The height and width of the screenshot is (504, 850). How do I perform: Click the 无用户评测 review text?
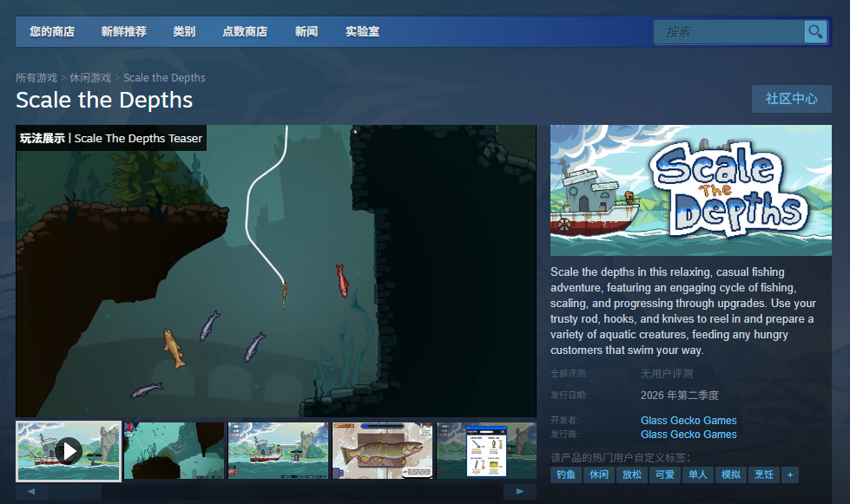(x=666, y=374)
